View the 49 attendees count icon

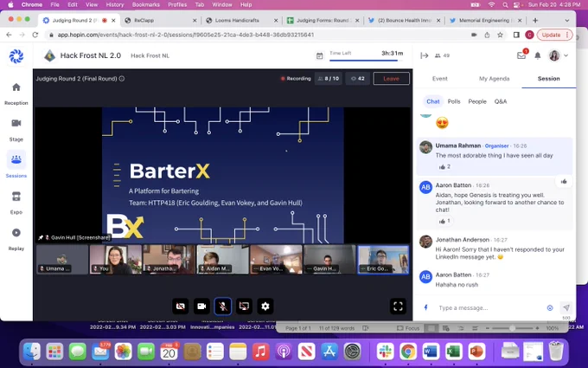point(442,55)
